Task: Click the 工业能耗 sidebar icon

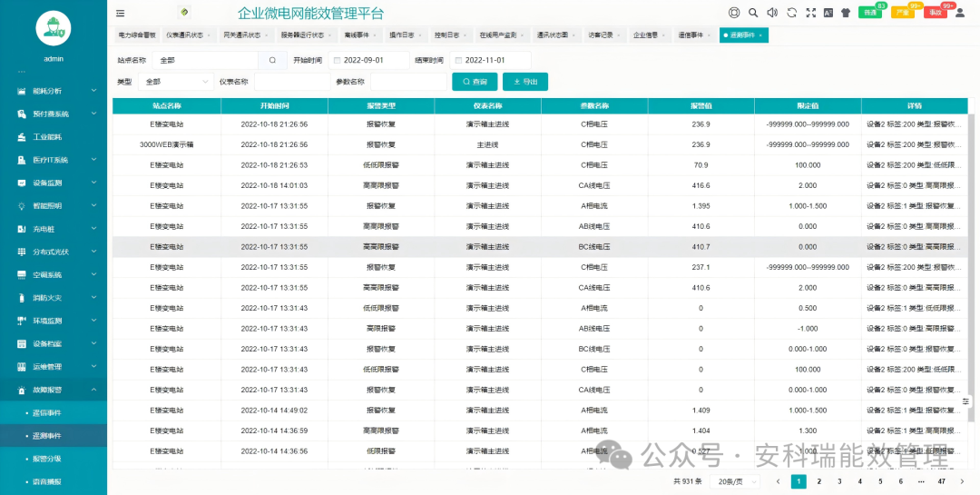Action: pos(21,137)
